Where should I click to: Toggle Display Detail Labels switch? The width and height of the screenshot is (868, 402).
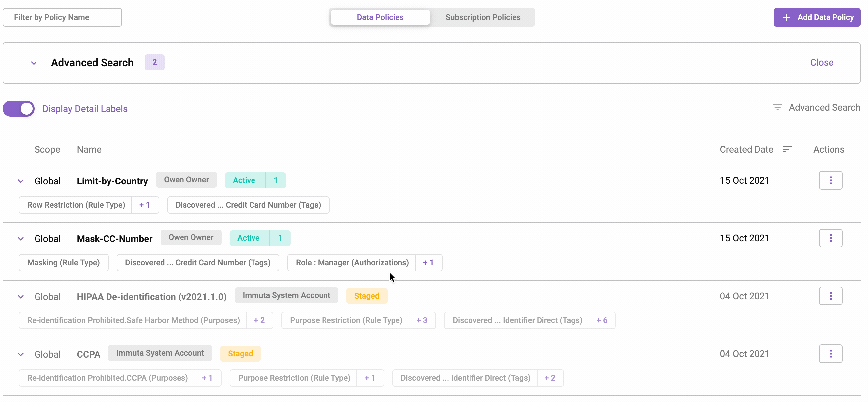coord(19,109)
